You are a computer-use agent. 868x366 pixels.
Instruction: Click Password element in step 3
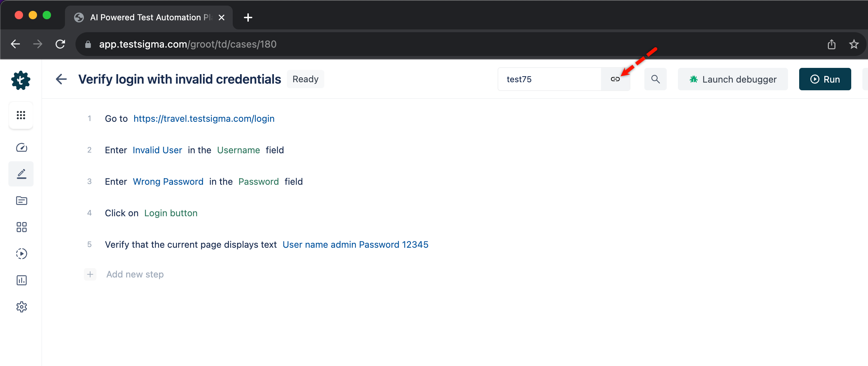coord(259,182)
